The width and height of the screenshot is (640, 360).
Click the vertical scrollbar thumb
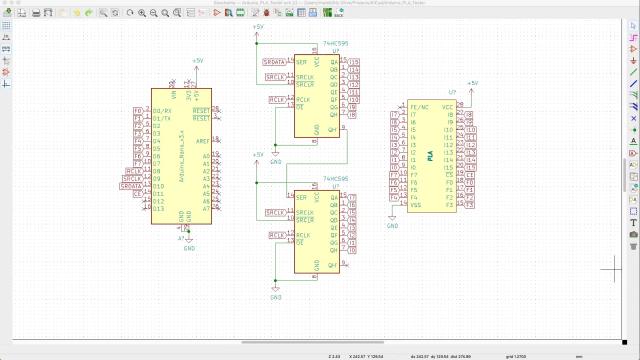[624, 175]
